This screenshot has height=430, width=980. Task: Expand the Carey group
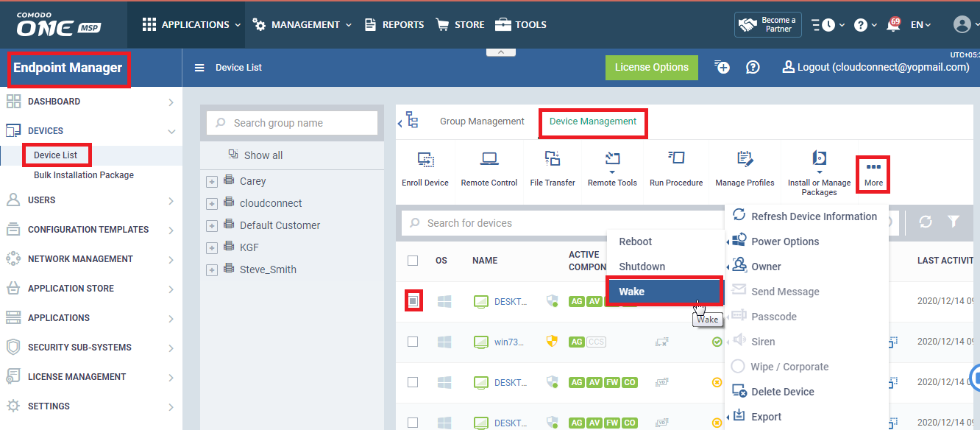(x=212, y=181)
